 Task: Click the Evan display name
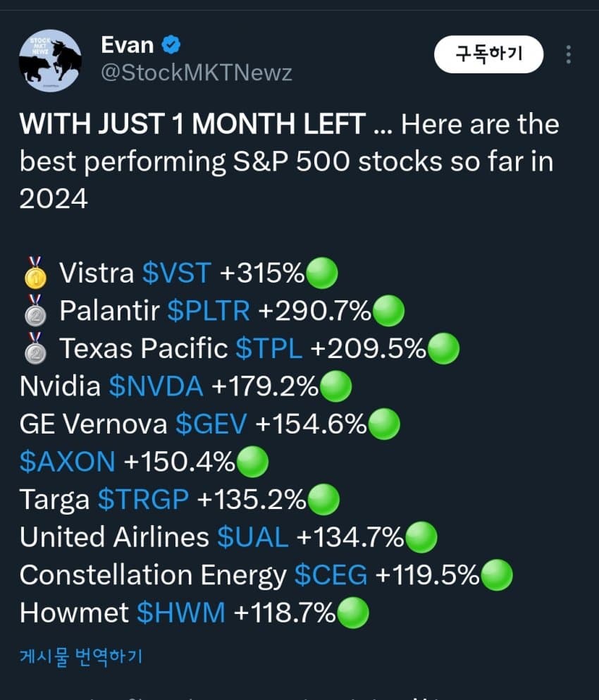click(x=128, y=45)
